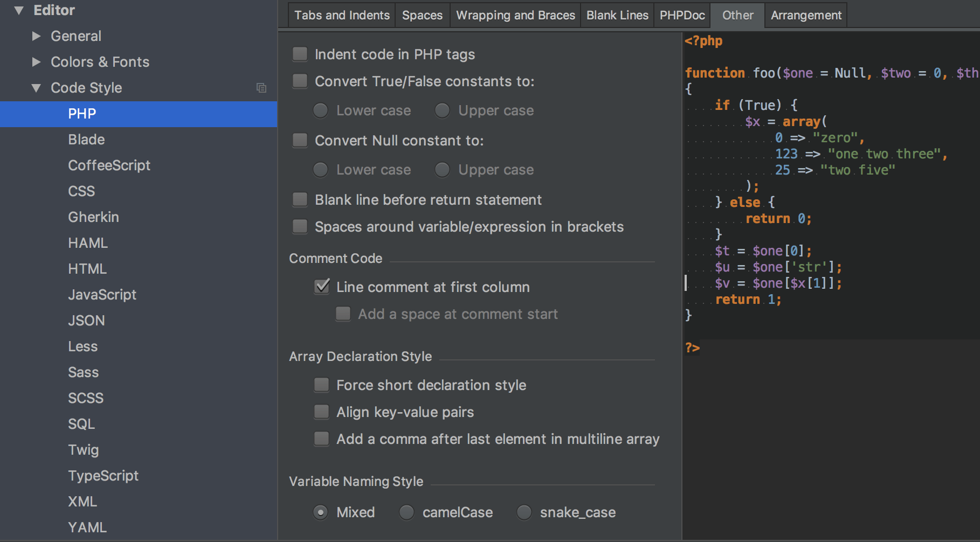Choose snake_case naming style
Viewport: 980px width, 542px height.
tap(523, 512)
